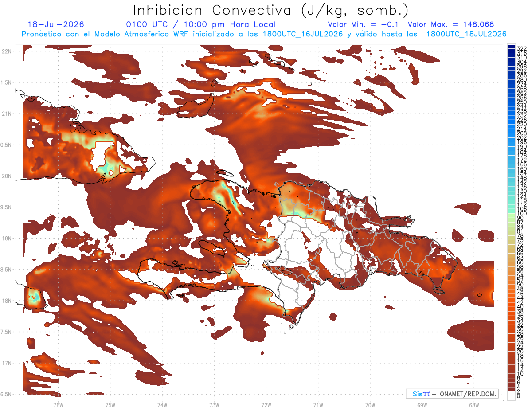532x411 pixels.
Task: Click the '76W' longitude label
Action: click(58, 405)
